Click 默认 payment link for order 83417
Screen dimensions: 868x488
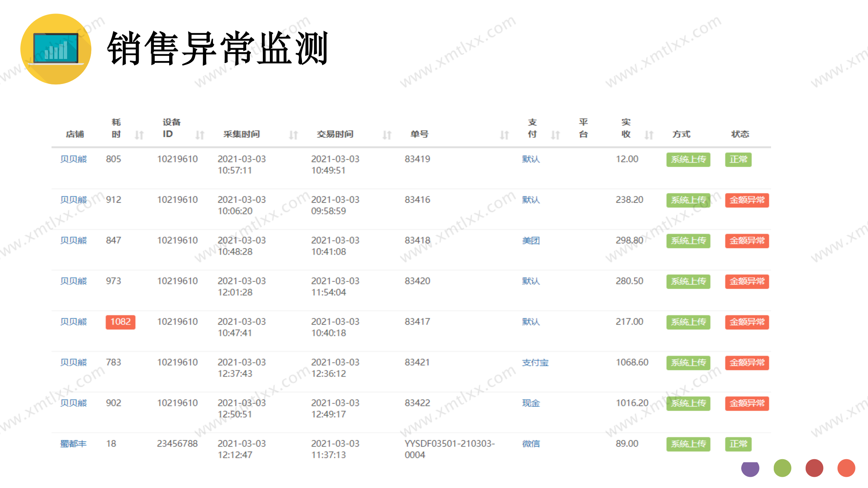531,322
